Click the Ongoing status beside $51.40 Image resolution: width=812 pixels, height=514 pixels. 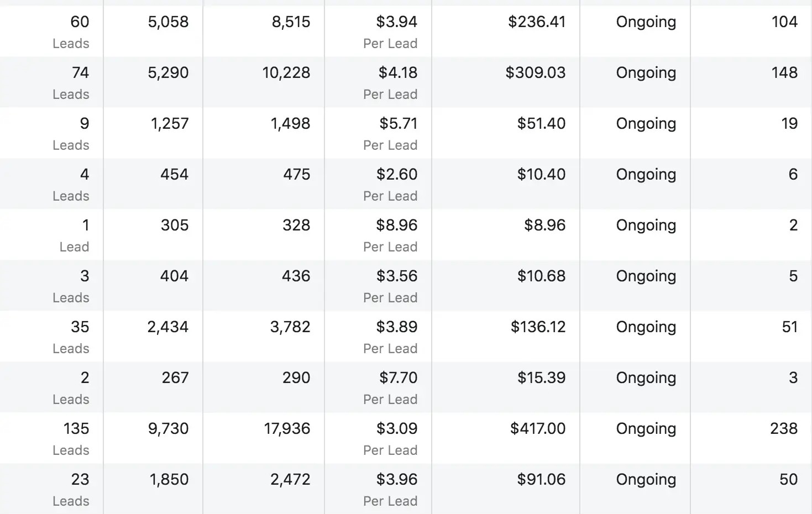tap(646, 124)
